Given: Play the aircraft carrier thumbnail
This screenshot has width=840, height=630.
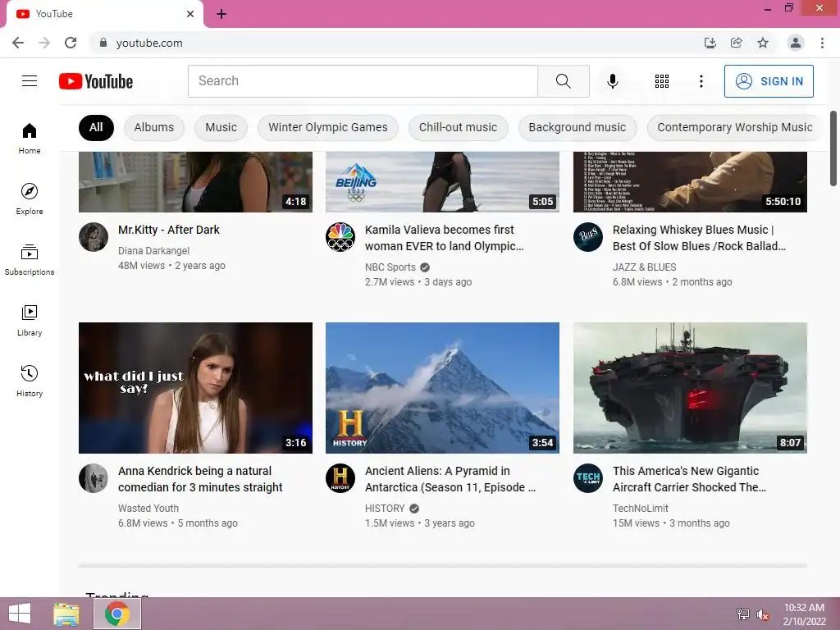Looking at the screenshot, I should (x=690, y=388).
